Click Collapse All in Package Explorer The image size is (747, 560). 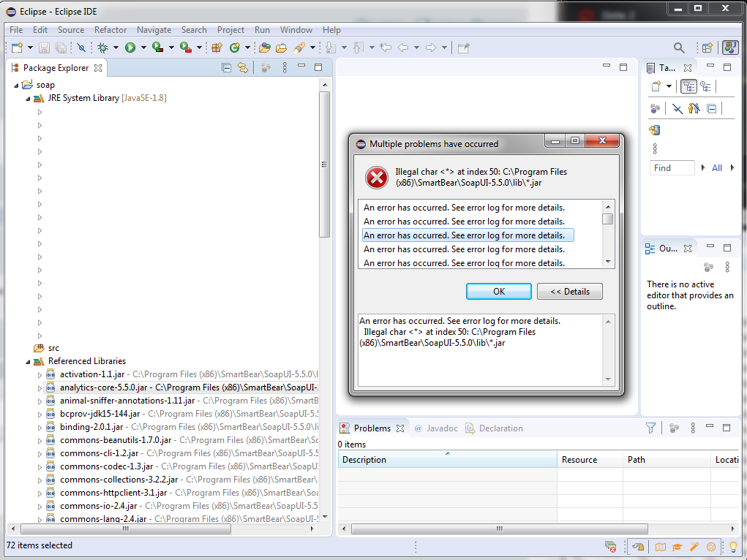(x=226, y=67)
